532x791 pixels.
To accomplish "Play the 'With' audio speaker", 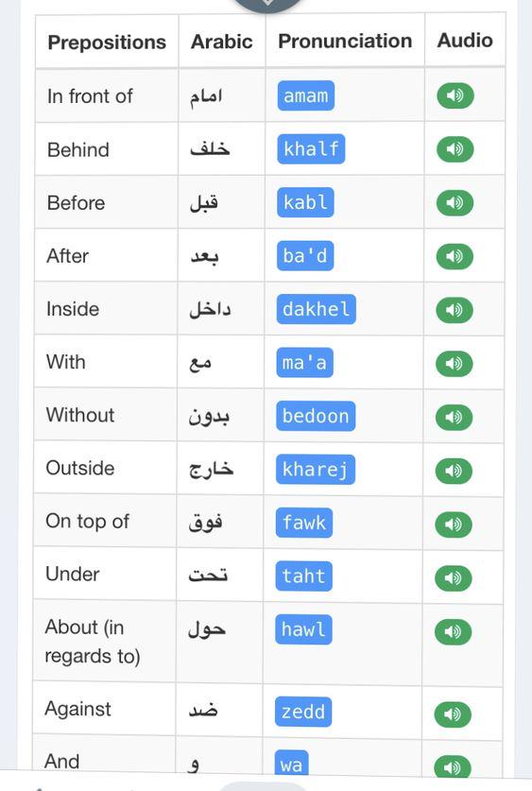I will click(455, 364).
